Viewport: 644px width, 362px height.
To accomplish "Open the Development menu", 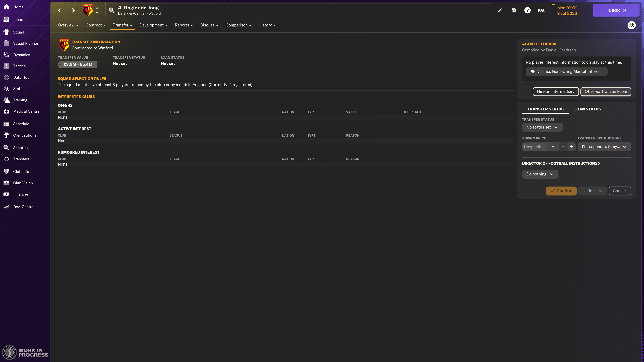I will pyautogui.click(x=153, y=25).
